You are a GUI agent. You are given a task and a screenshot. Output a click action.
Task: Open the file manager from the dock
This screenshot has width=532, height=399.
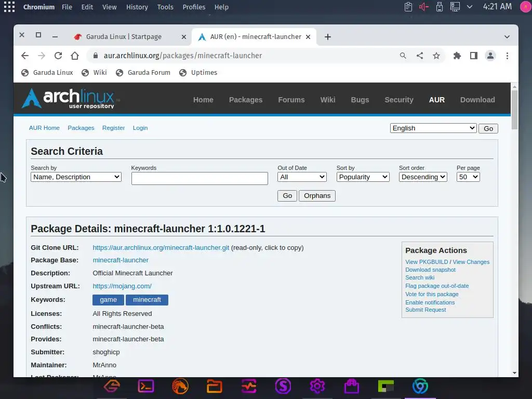tap(215, 386)
